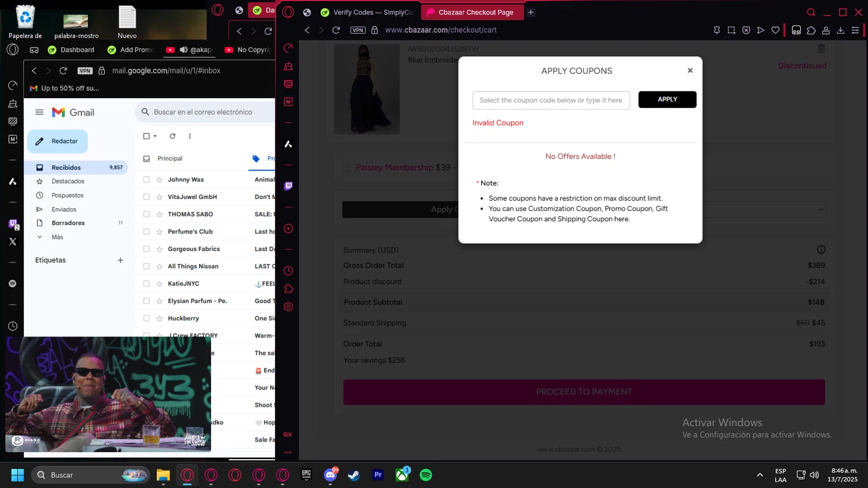Viewport: 868px width, 488px height.
Task: Add new label next to Etiquetas
Action: (x=120, y=260)
